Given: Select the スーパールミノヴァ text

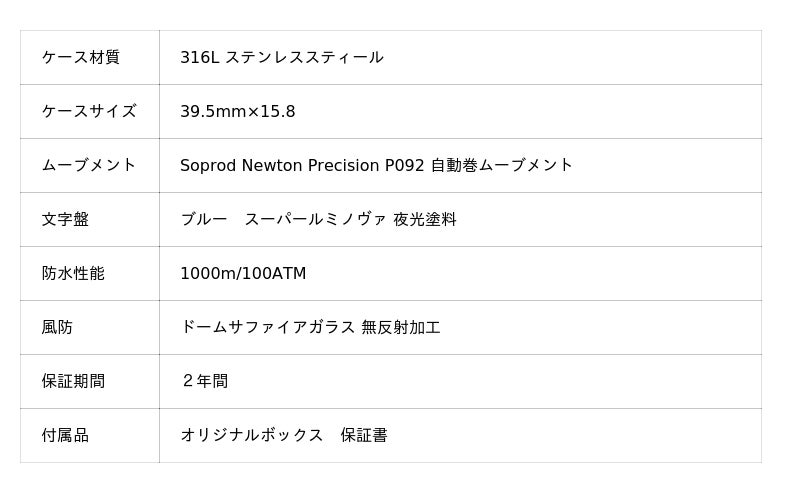Looking at the screenshot, I should [315, 220].
